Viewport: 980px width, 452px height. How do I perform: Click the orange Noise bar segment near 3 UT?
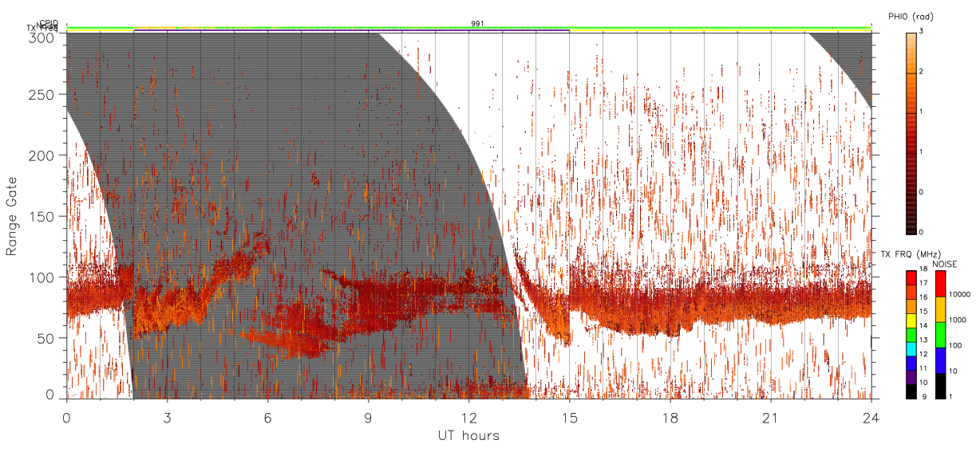click(155, 27)
